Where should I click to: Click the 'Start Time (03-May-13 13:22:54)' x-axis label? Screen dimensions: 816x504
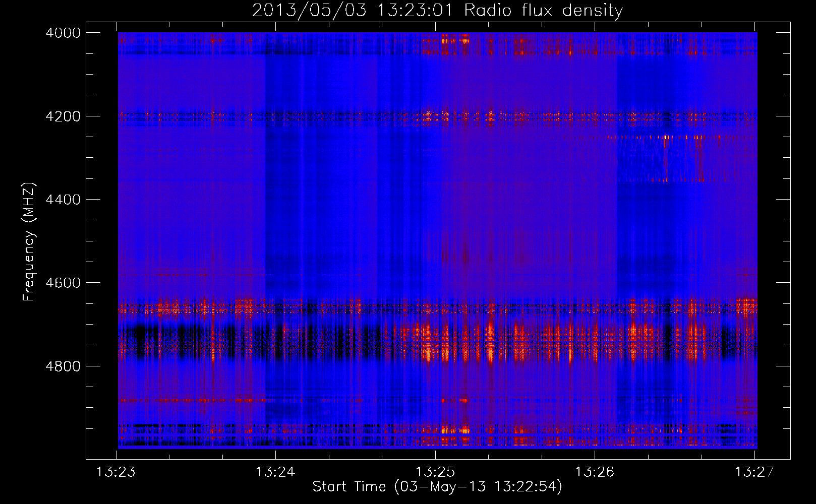(x=437, y=487)
